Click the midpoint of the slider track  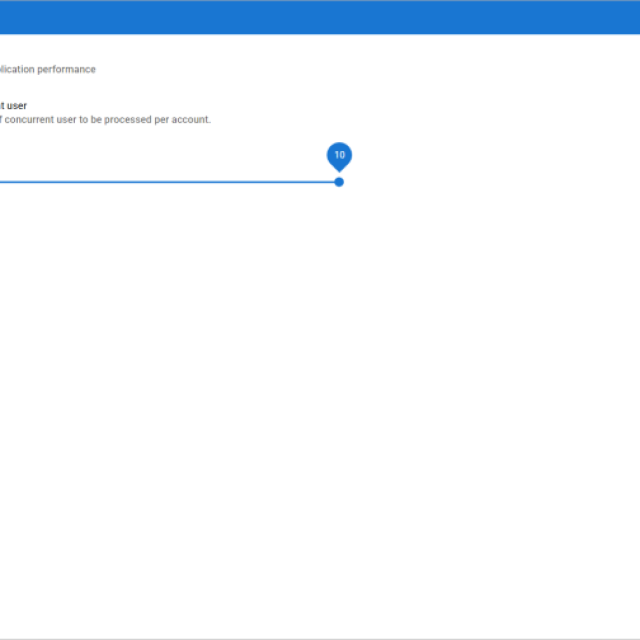point(169,182)
